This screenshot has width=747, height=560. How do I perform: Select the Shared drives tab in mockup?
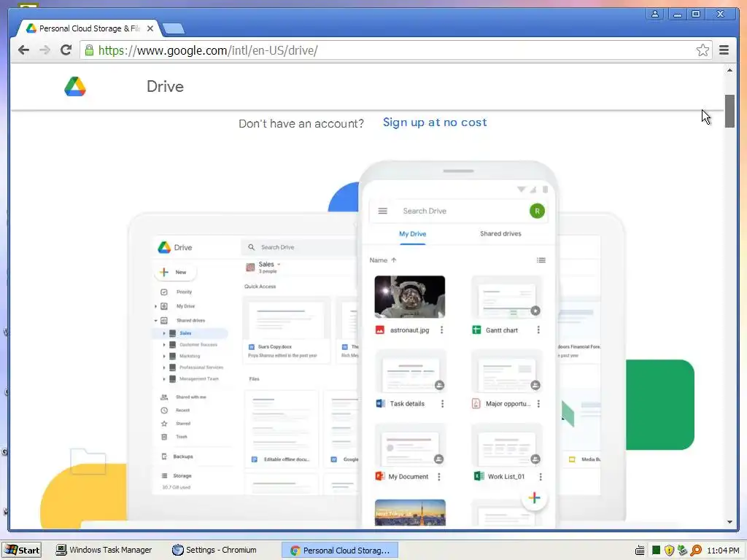[500, 234]
